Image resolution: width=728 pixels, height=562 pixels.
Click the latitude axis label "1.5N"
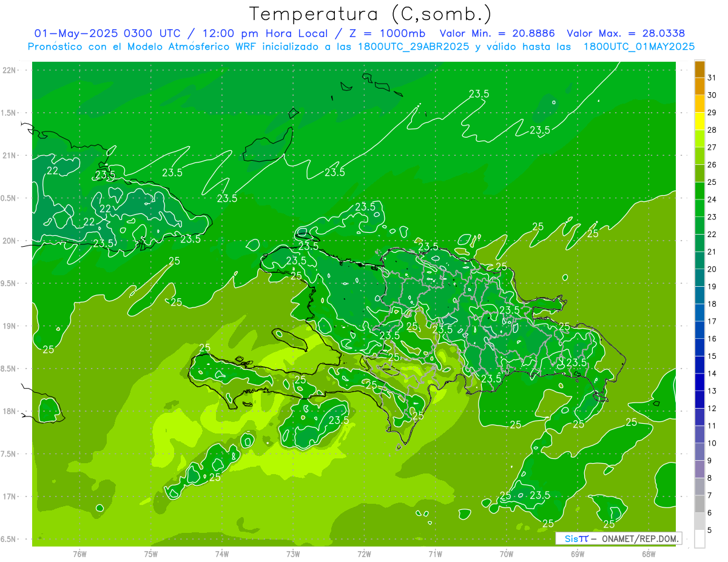tap(9, 113)
